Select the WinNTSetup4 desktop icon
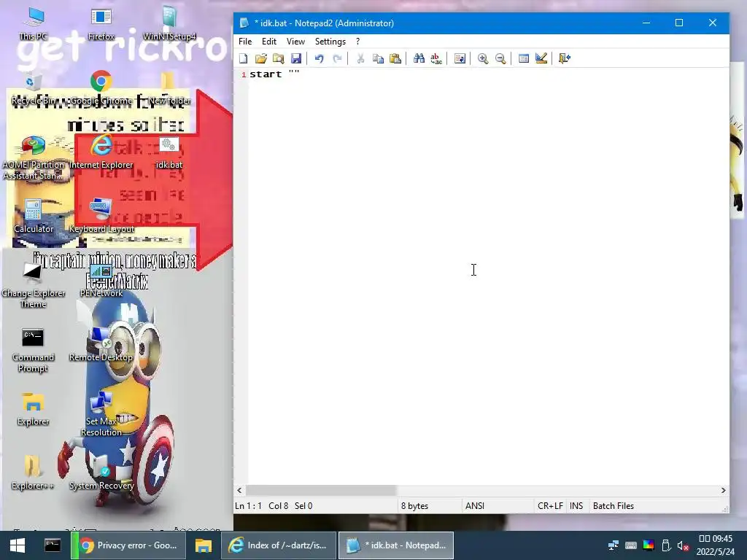 coord(169,24)
